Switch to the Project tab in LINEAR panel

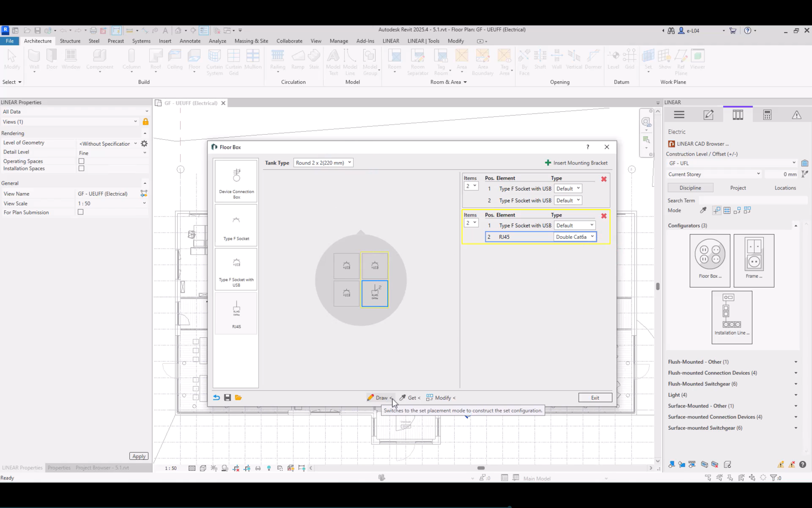(x=737, y=188)
